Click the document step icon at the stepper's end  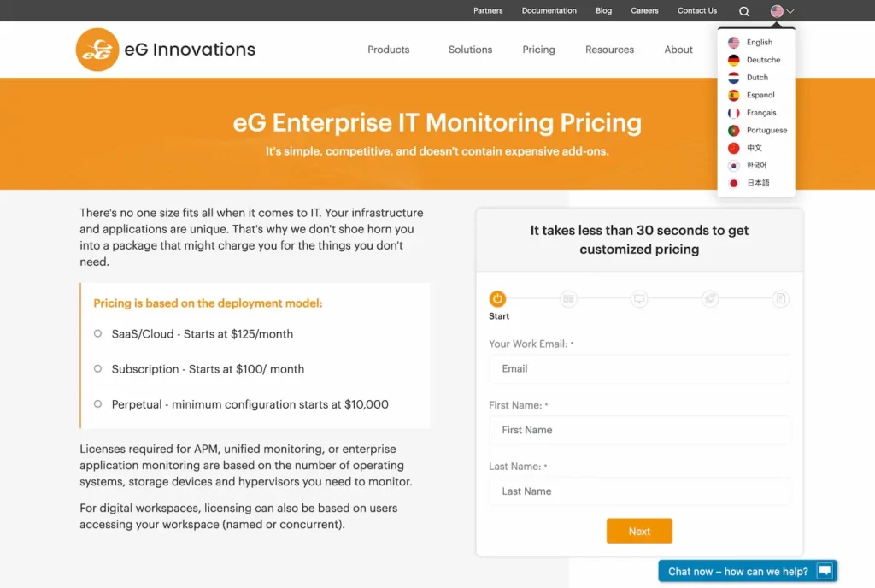tap(781, 299)
